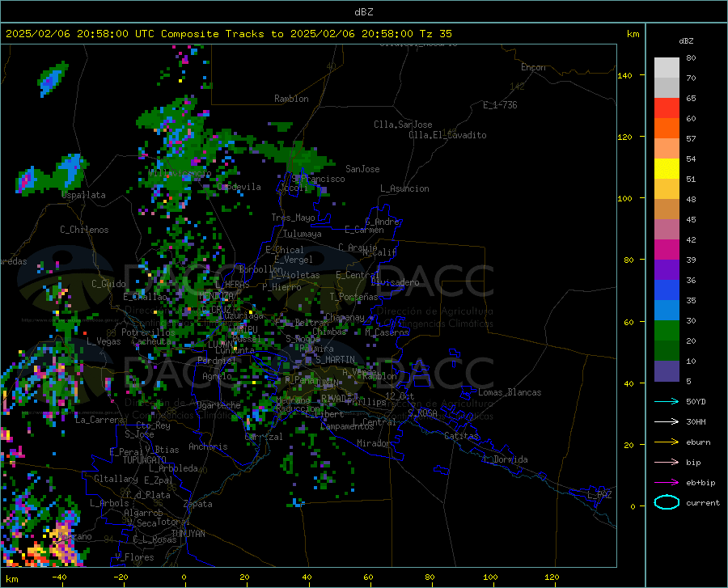Click the 42 dBZ magenta swatch
The width and height of the screenshot is (728, 588).
click(x=667, y=250)
